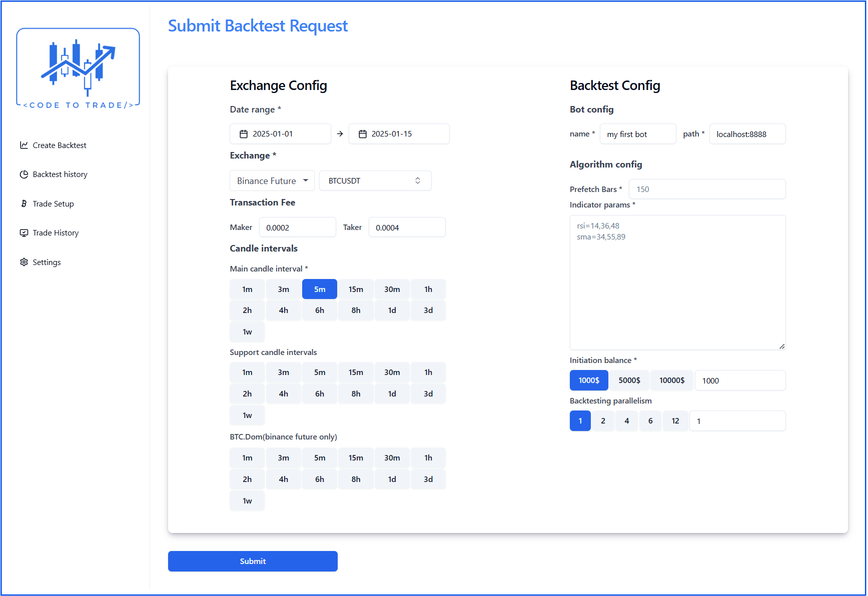This screenshot has width=868, height=596.
Task: Click the Create Backtest chart icon
Action: coord(24,145)
